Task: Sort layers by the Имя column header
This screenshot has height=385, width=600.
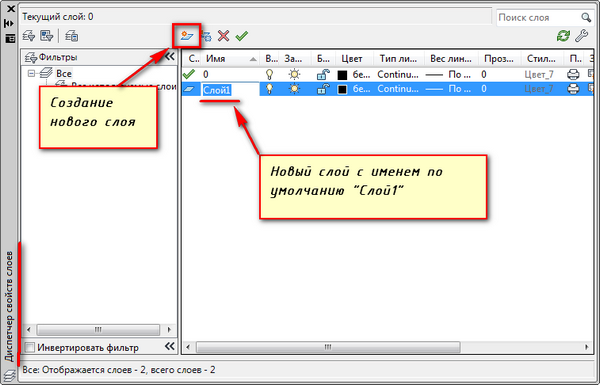Action: tap(231, 59)
